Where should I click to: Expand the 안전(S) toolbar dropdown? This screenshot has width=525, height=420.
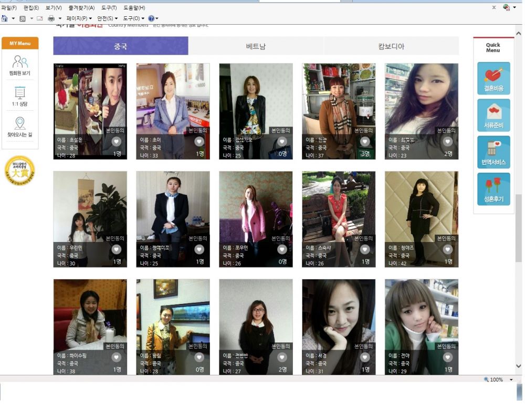pos(107,18)
